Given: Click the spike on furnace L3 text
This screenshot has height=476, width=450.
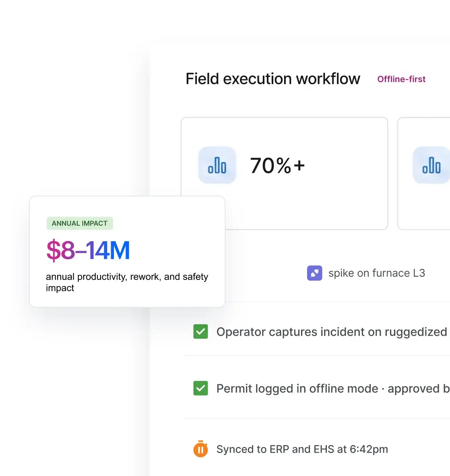Looking at the screenshot, I should tap(377, 273).
